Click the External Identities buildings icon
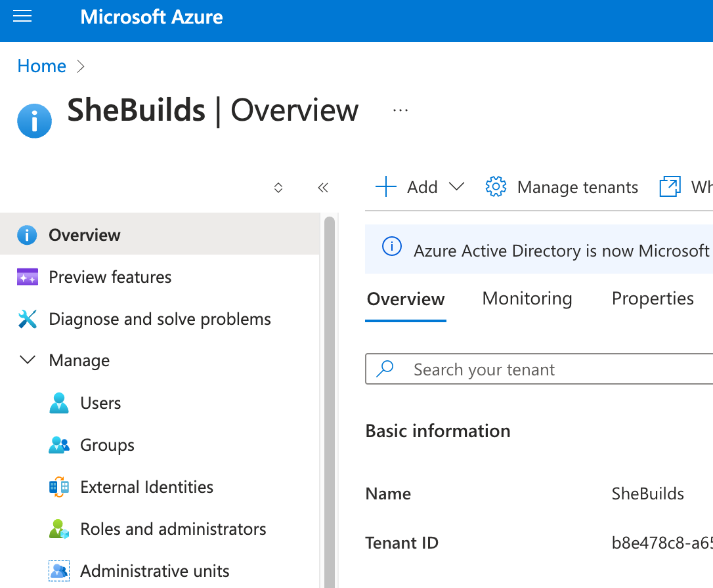This screenshot has height=588, width=713. pos(59,487)
